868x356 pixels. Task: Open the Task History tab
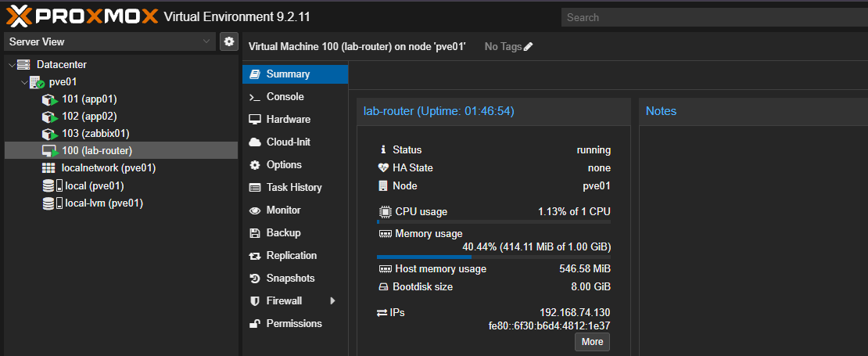295,188
